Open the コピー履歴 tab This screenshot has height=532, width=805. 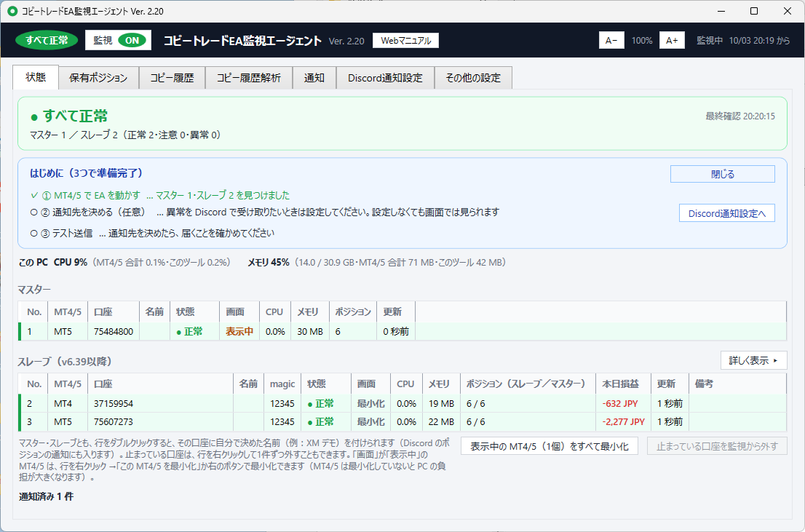pos(172,78)
